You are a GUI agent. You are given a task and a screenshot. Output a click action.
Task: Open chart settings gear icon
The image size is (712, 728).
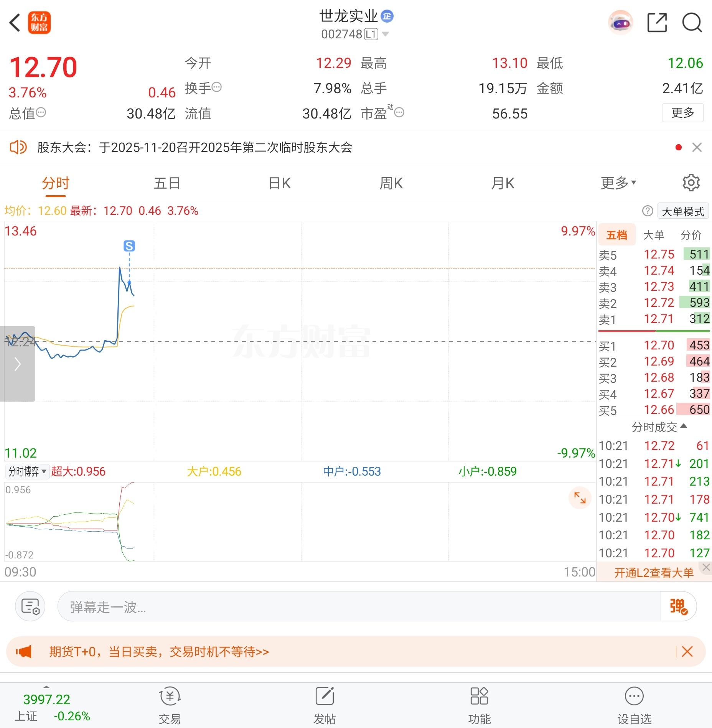691,183
